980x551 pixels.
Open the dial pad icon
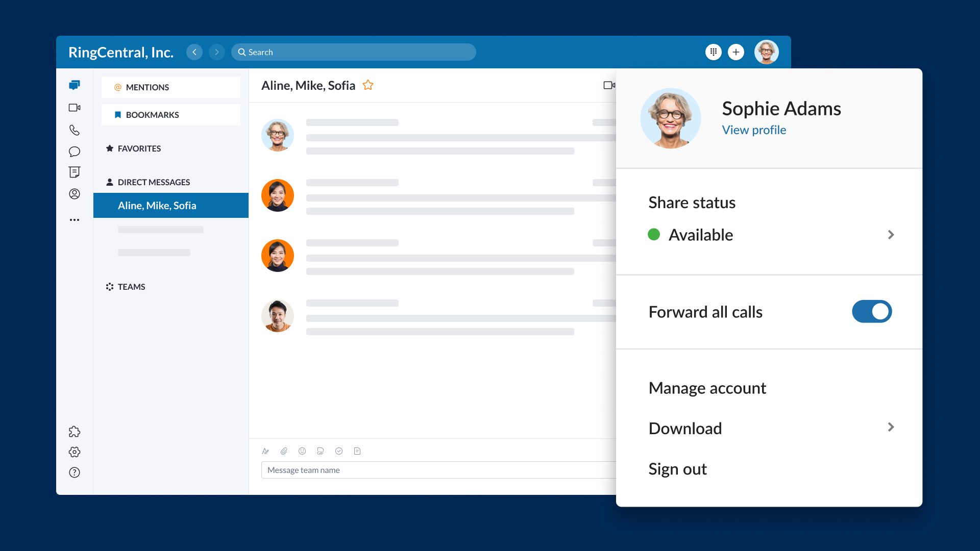coord(713,52)
